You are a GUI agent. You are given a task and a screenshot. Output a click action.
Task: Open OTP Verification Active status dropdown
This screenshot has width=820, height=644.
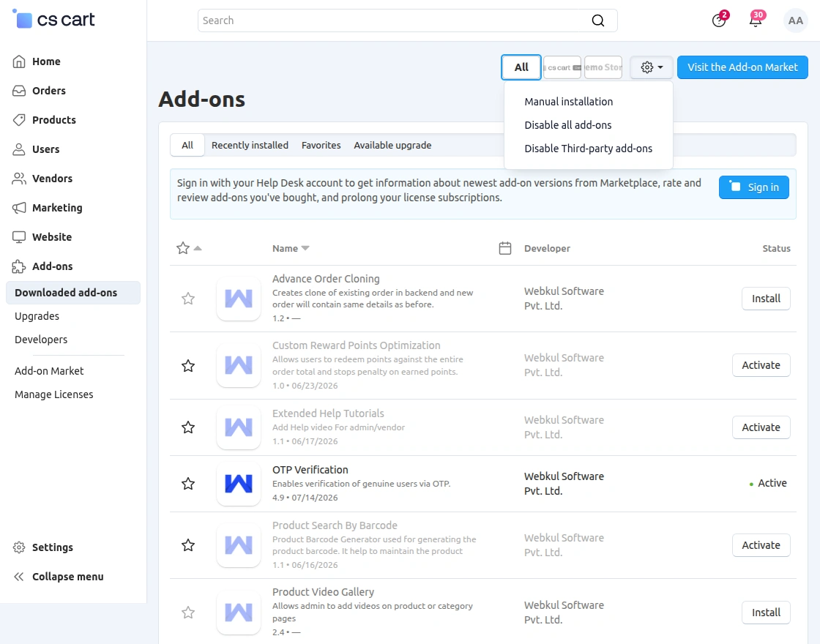[768, 484]
